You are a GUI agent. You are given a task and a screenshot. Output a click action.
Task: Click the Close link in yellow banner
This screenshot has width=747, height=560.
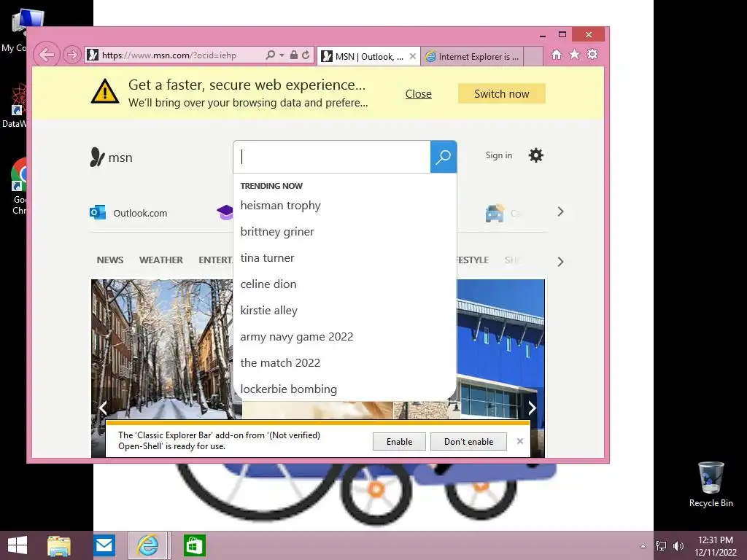click(418, 94)
